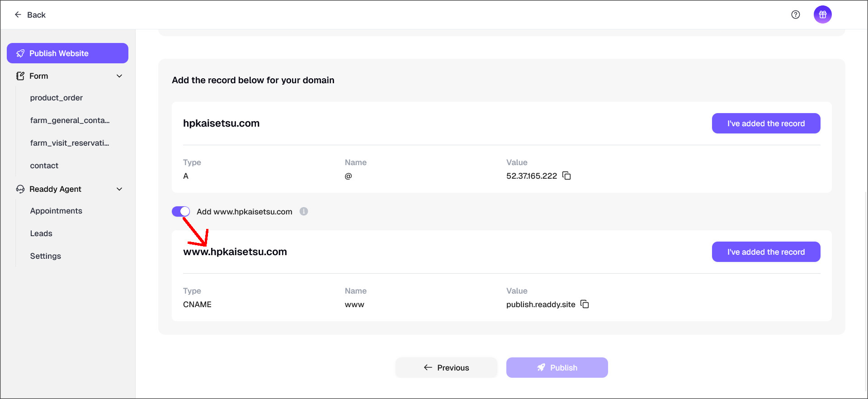Viewport: 868px width, 399px height.
Task: Go to Appointments in the sidebar
Action: (x=56, y=211)
